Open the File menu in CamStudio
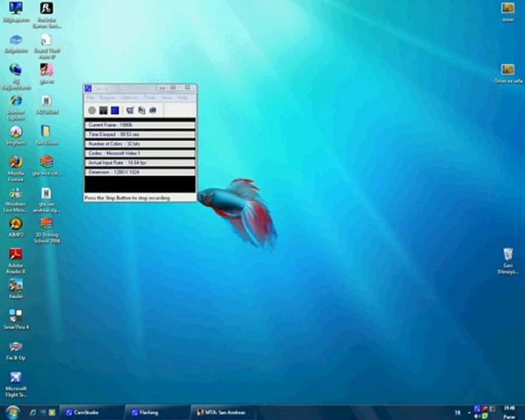This screenshot has height=420, width=525. (x=90, y=97)
